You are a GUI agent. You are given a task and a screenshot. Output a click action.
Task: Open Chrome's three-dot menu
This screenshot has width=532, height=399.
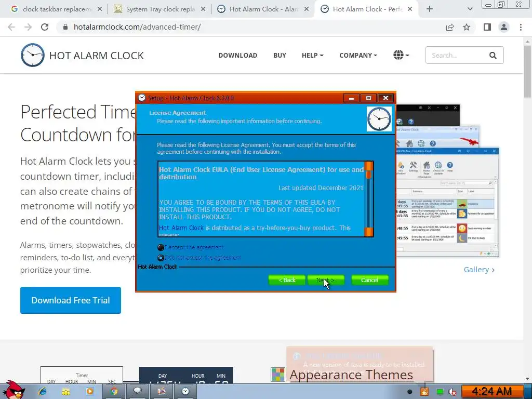(521, 27)
